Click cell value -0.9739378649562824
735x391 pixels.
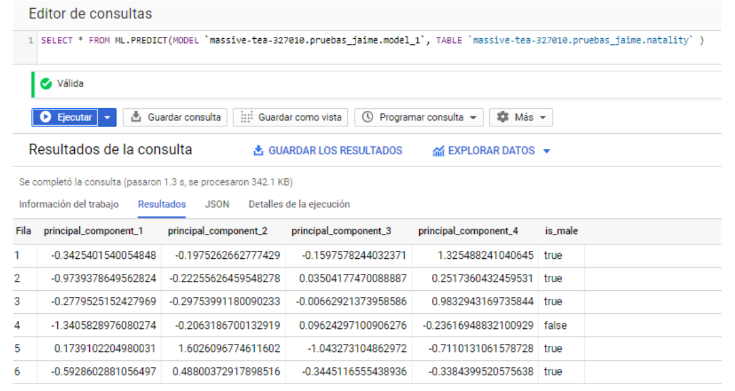pos(103,278)
